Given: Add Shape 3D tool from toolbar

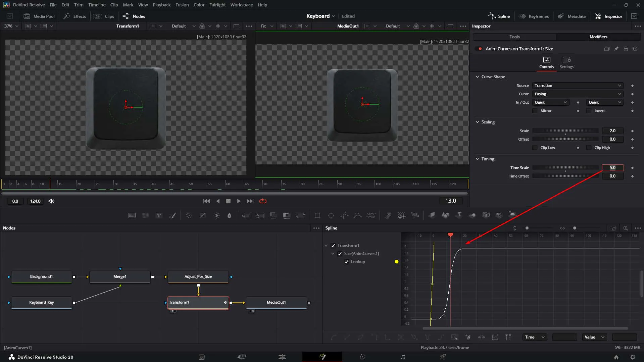Looking at the screenshot, I should click(445, 215).
